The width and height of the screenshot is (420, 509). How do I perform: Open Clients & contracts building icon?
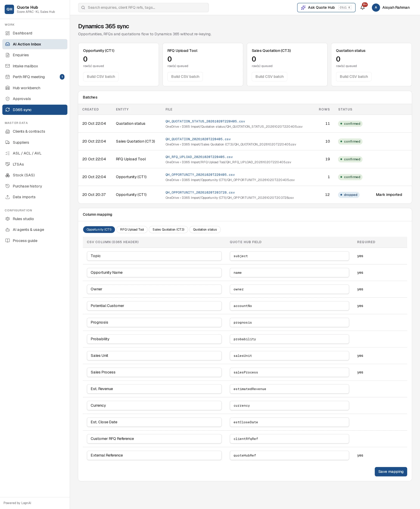(x=8, y=132)
